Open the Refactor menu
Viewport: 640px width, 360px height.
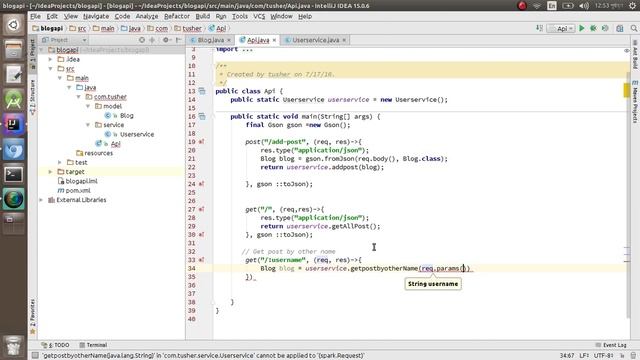tap(177, 16)
